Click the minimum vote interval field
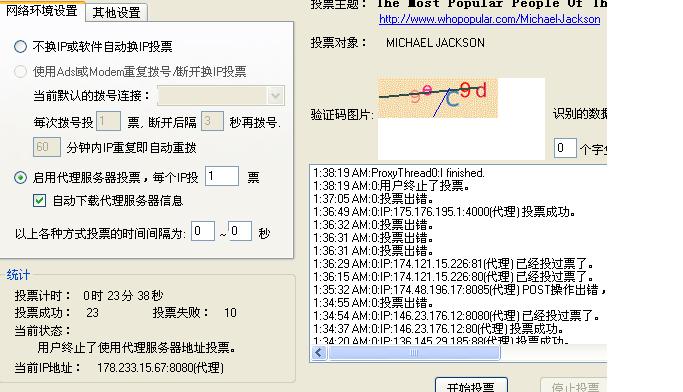Image resolution: width=683 pixels, height=392 pixels. [203, 231]
